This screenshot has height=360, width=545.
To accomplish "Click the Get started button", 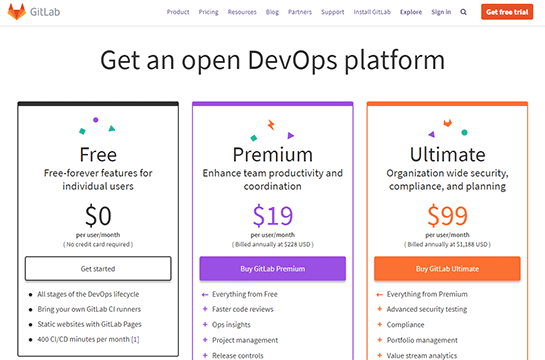I will [98, 269].
